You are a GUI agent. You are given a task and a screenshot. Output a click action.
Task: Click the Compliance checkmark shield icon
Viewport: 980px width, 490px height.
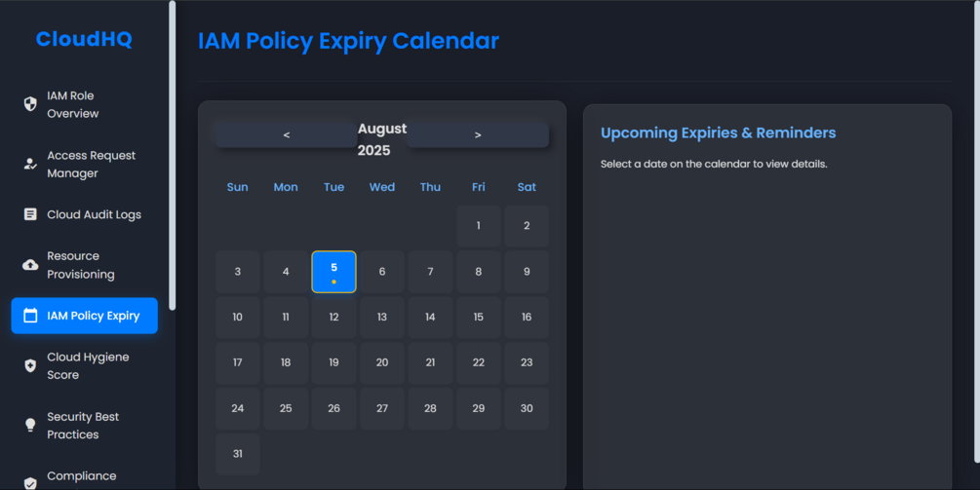(x=30, y=482)
